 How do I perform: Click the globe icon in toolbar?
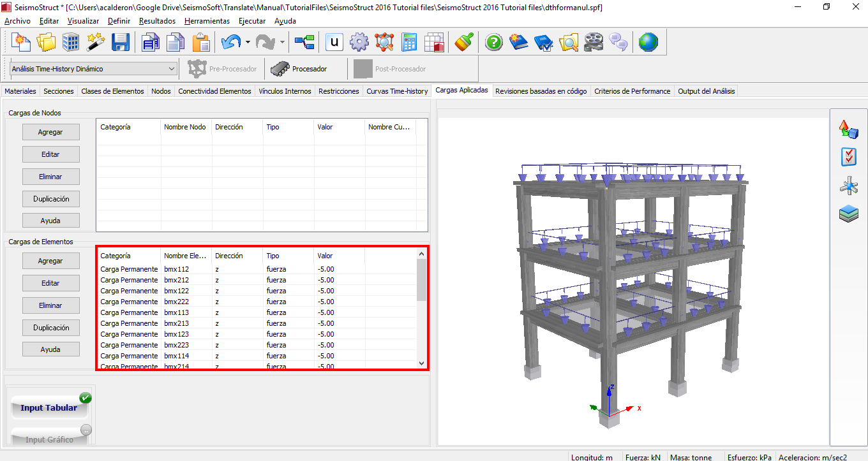[x=648, y=43]
